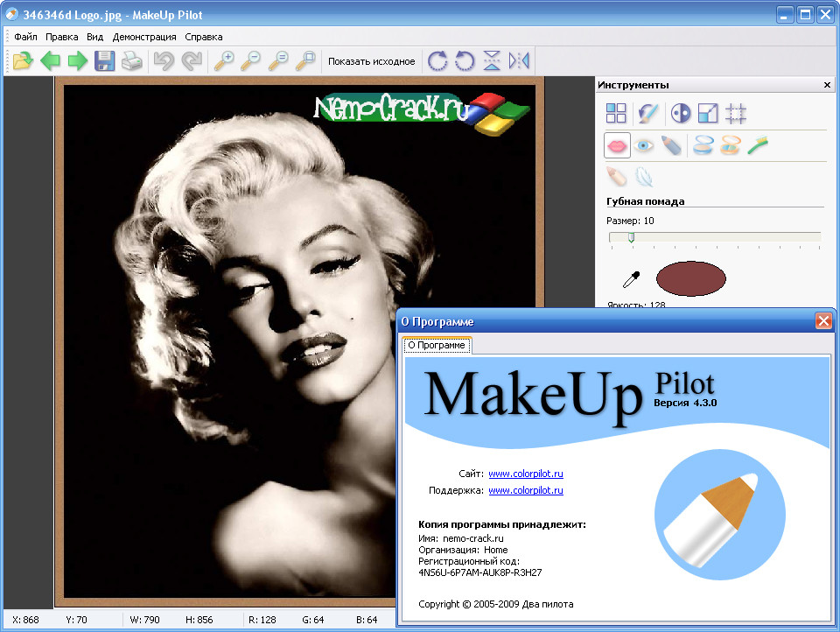
Task: Click the fourth magnifier fit-to-window icon
Action: pyautogui.click(x=305, y=60)
